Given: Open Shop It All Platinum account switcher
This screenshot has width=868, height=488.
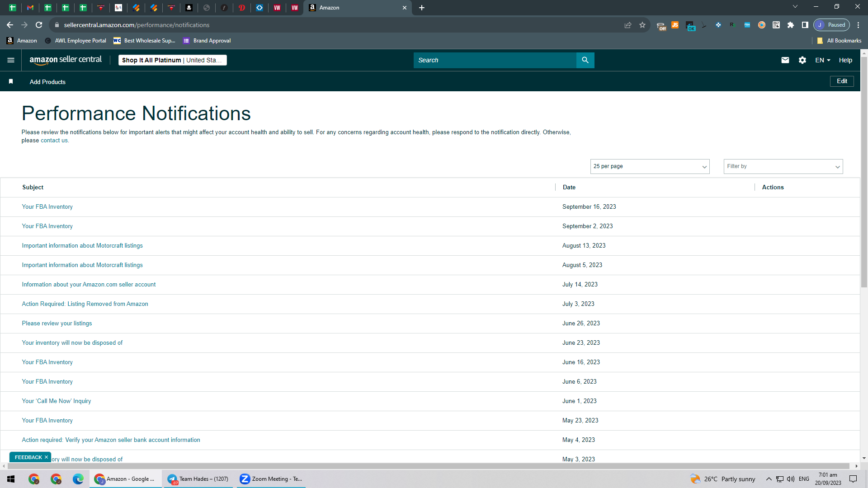Looking at the screenshot, I should (172, 60).
